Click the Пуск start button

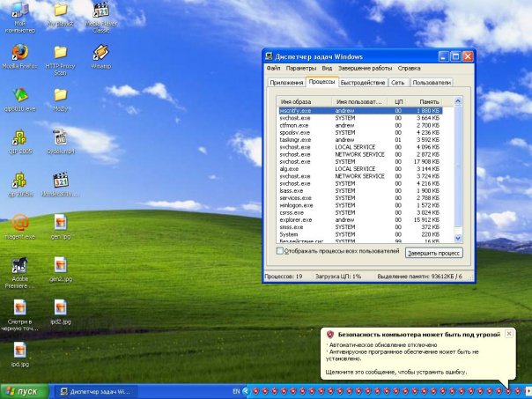tap(22, 390)
